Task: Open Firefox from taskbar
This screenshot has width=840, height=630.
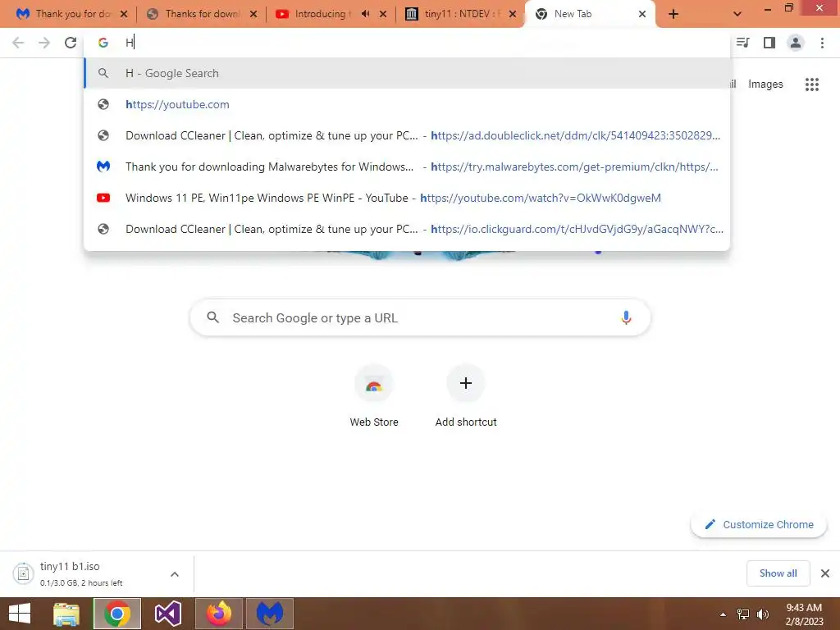Action: [218, 614]
